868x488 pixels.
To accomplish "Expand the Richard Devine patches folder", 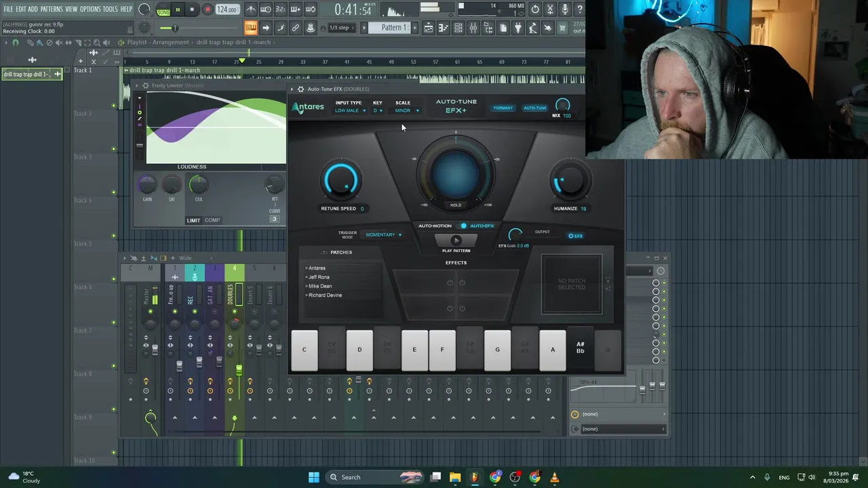I will 324,295.
